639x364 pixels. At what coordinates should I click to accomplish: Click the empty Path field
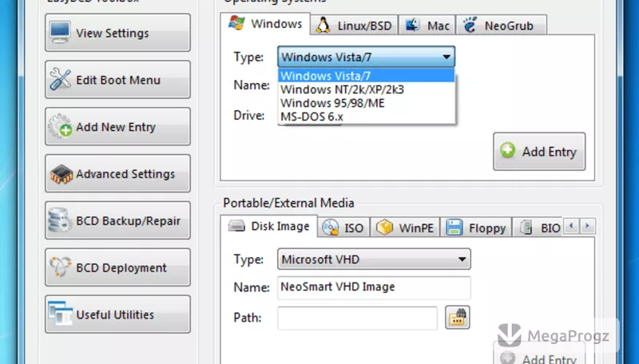pyautogui.click(x=357, y=318)
